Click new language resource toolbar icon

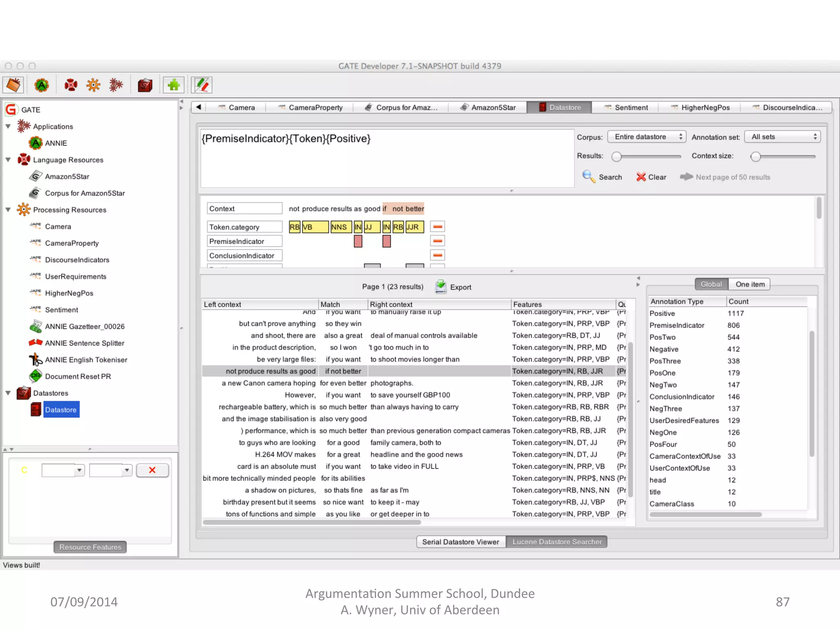coord(71,85)
